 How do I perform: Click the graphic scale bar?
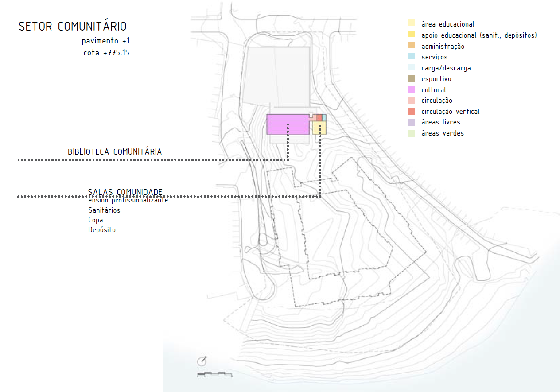click(215, 375)
